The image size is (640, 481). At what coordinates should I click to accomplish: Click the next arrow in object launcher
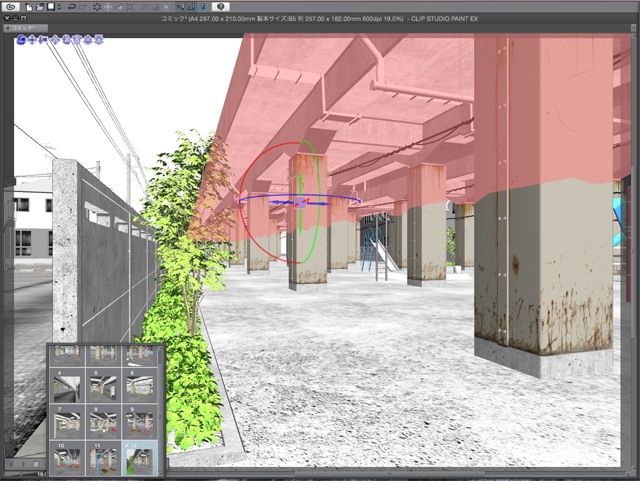coord(23,464)
